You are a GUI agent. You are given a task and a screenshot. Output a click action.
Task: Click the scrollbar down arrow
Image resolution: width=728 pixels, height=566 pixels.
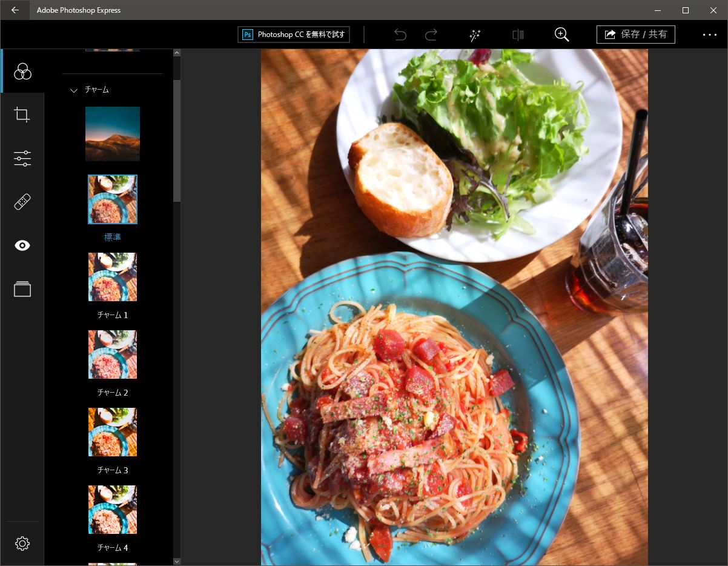[177, 561]
